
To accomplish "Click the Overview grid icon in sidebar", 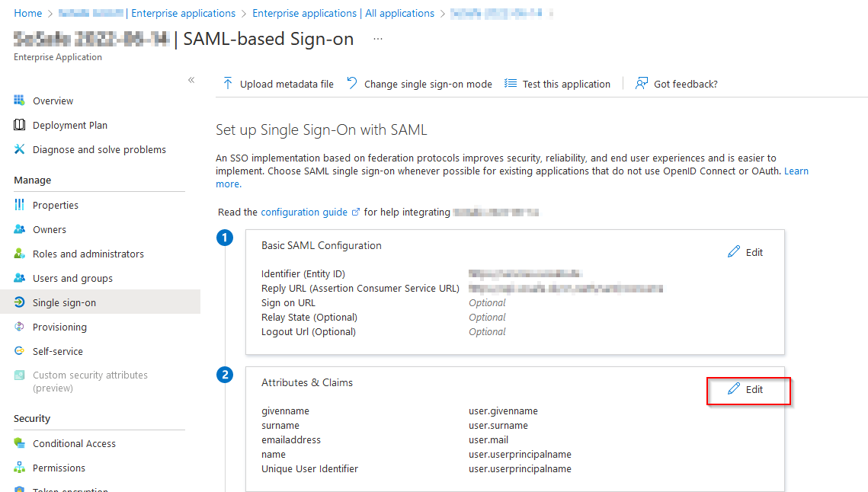I will (20, 101).
